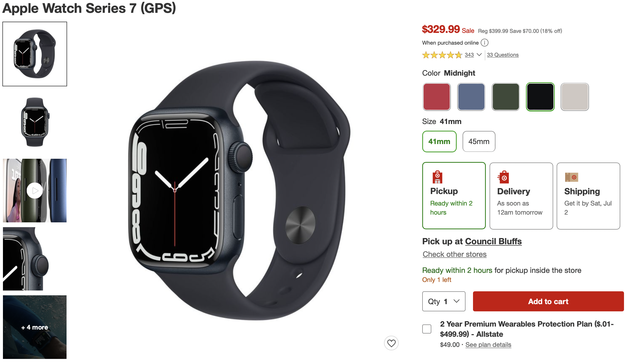
Task: Click the info icon beside 'When purchased online'
Action: pyautogui.click(x=484, y=43)
